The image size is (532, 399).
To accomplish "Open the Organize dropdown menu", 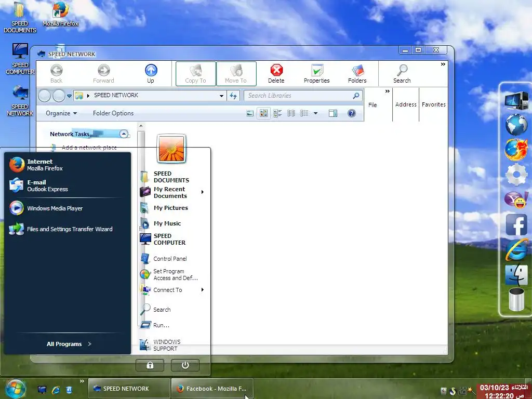I will click(x=61, y=113).
